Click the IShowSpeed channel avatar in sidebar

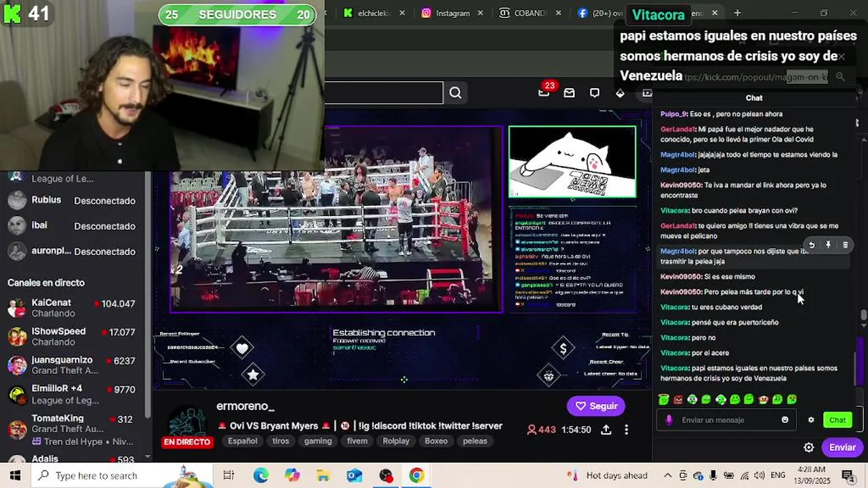coord(17,336)
